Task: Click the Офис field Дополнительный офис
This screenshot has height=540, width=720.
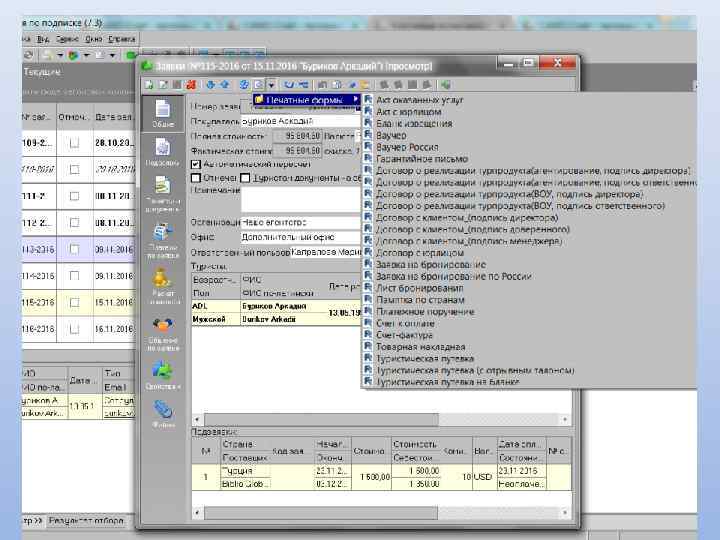Action: (300, 237)
